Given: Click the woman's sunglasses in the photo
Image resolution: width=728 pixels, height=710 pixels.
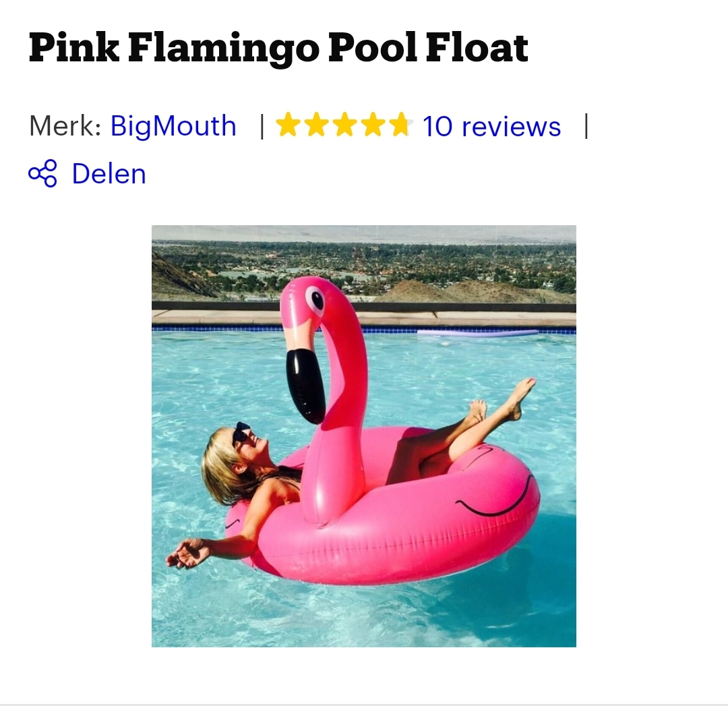Looking at the screenshot, I should click(x=241, y=434).
